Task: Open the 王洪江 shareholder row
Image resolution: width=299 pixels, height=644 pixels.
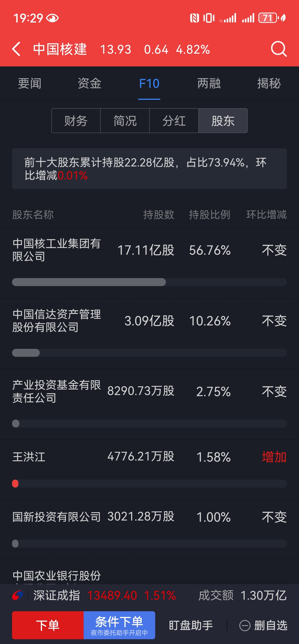Action: point(149,470)
